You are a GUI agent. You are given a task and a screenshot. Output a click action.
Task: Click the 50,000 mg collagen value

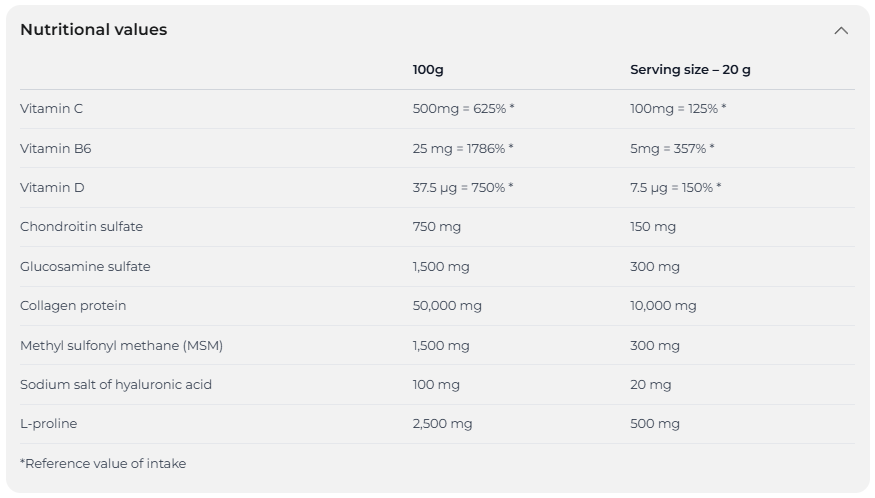pos(447,305)
